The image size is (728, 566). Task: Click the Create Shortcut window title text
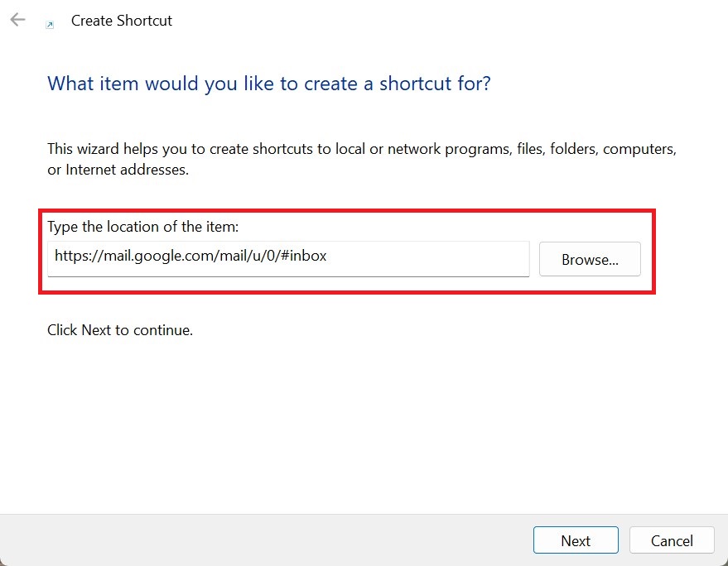click(x=122, y=21)
